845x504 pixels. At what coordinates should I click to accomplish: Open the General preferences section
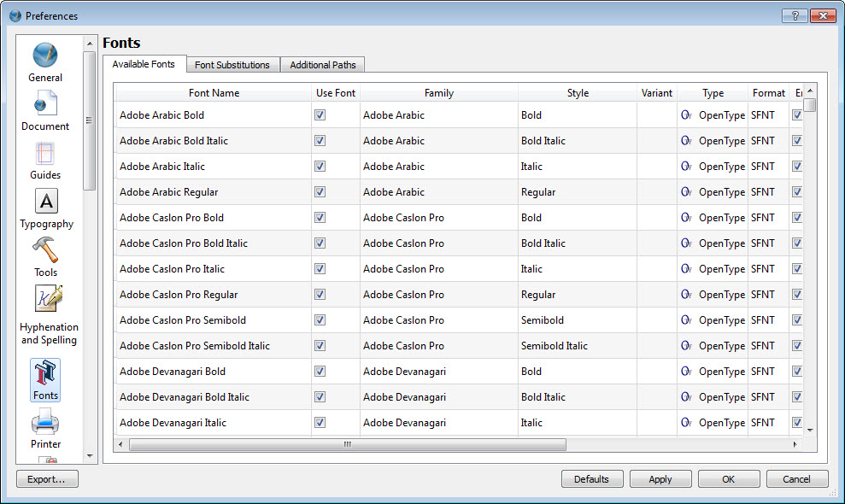[x=45, y=62]
